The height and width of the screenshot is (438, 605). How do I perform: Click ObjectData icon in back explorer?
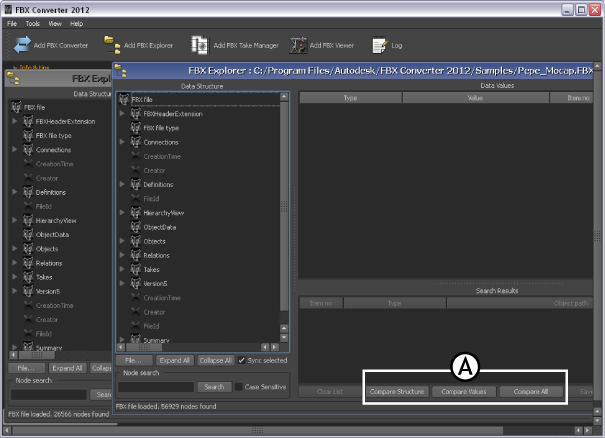click(28, 234)
